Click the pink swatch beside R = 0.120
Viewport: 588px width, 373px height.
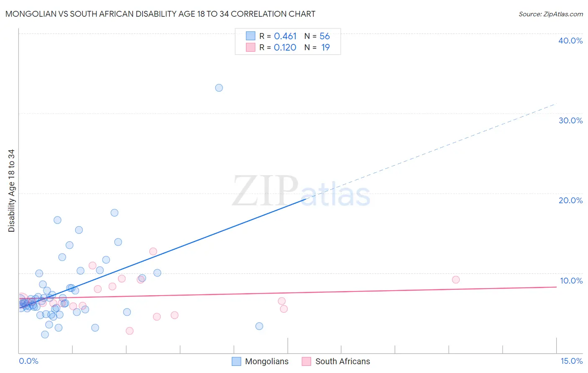click(251, 47)
